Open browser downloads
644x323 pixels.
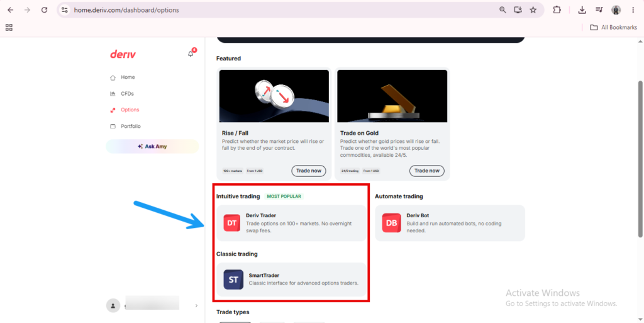pyautogui.click(x=582, y=10)
